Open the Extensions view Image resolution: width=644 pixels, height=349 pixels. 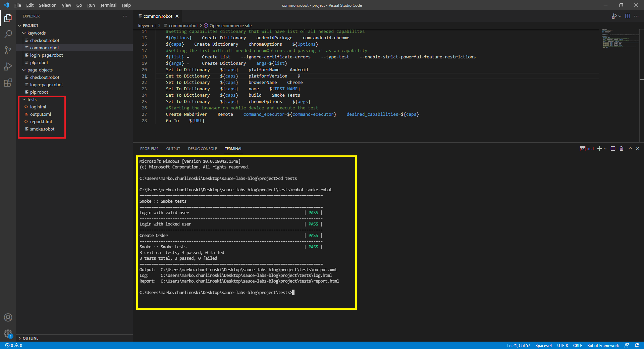point(8,83)
